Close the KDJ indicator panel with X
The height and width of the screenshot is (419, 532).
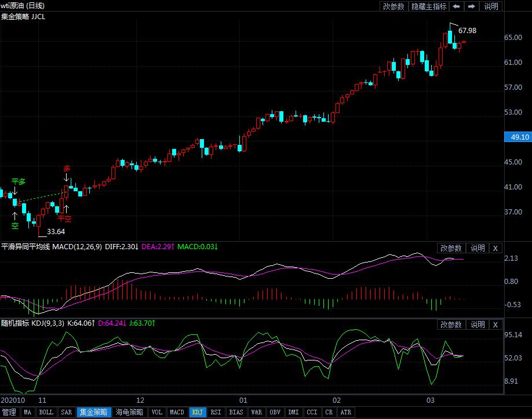click(x=495, y=325)
